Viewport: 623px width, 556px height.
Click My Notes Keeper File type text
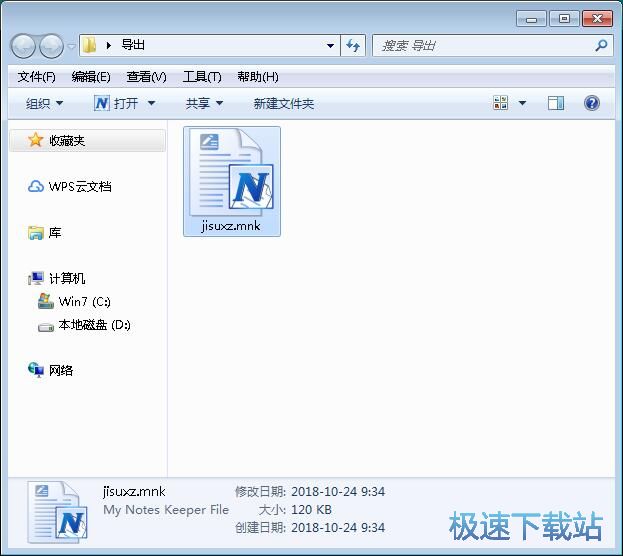166,510
